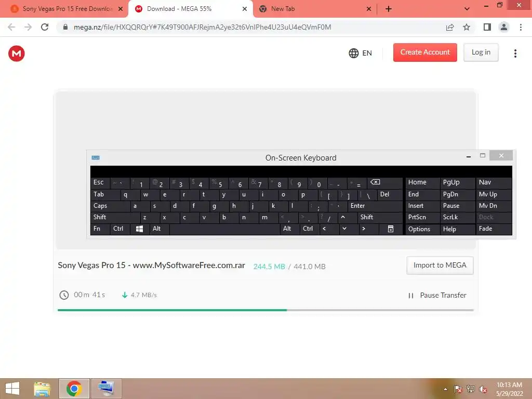Viewport: 532px width, 399px height.
Task: Toggle the ScrLk key
Action: (x=457, y=218)
